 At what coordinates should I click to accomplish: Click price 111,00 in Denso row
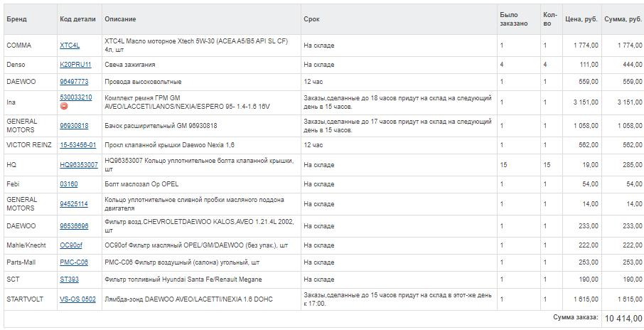coord(589,65)
